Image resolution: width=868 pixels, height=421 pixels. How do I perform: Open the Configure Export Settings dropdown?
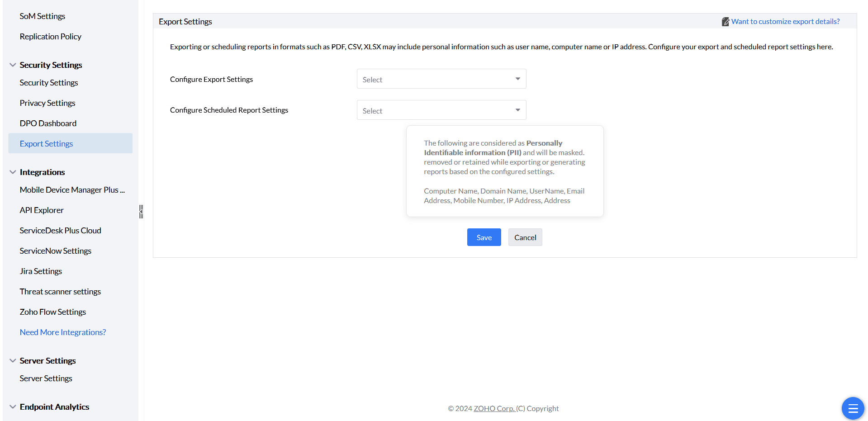[441, 79]
